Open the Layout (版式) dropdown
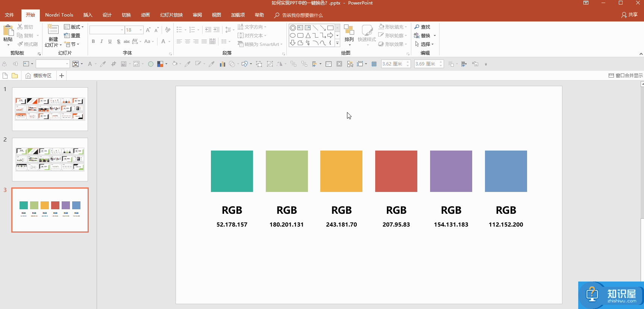The height and width of the screenshot is (309, 644). click(74, 27)
